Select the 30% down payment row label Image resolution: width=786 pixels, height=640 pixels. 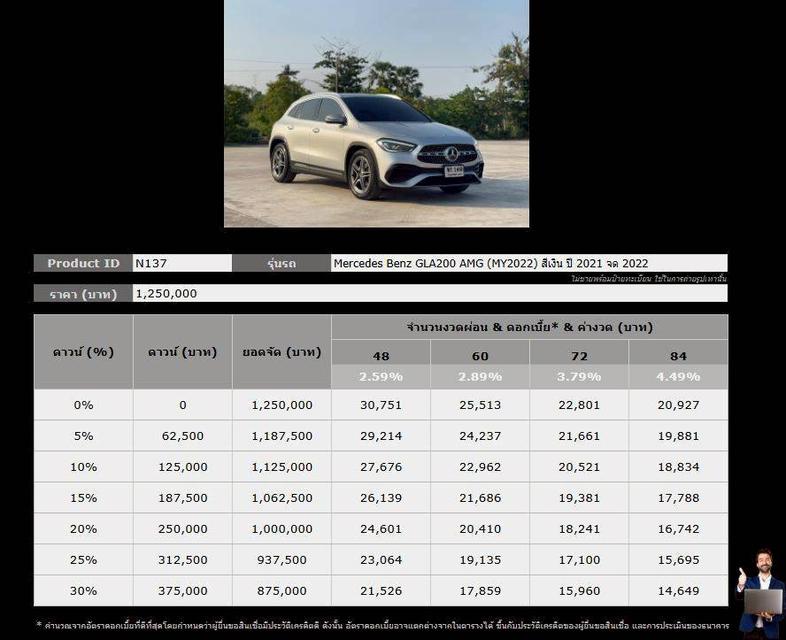(x=83, y=591)
